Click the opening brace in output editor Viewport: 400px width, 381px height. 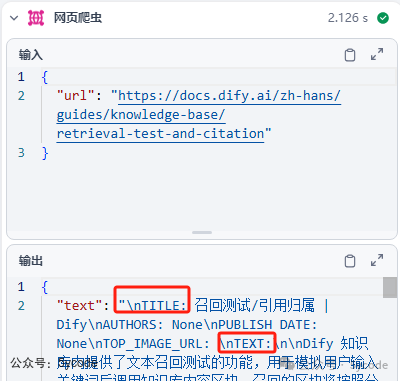tap(45, 287)
